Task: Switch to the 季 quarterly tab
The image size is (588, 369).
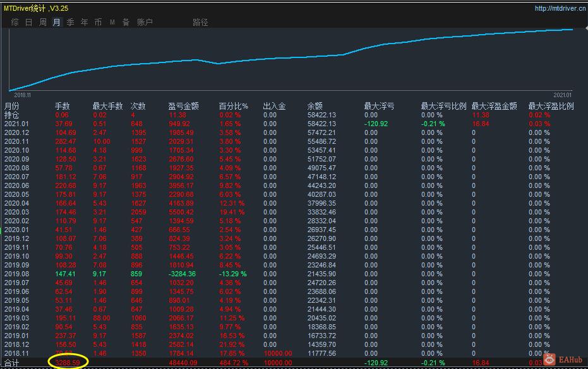Action: click(x=71, y=22)
